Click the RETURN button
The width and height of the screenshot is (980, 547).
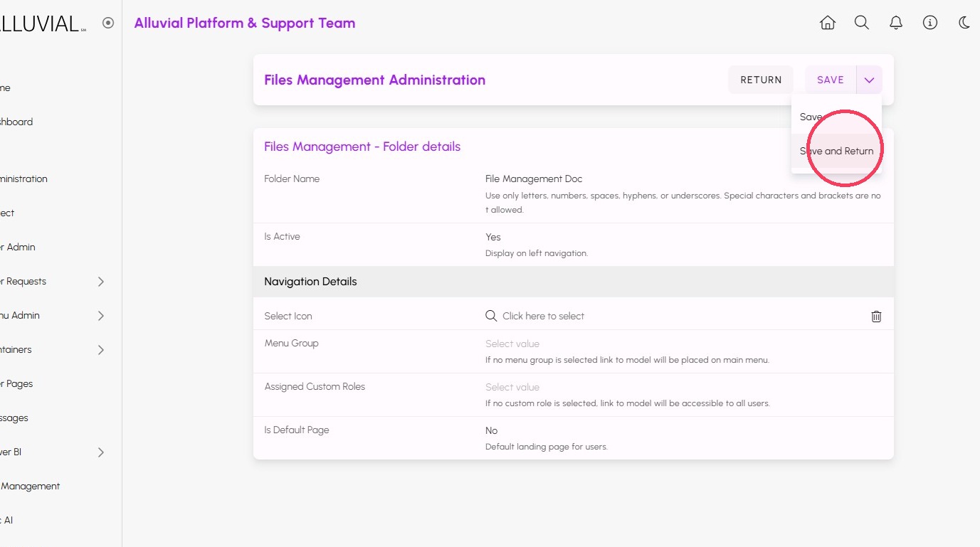tap(761, 80)
